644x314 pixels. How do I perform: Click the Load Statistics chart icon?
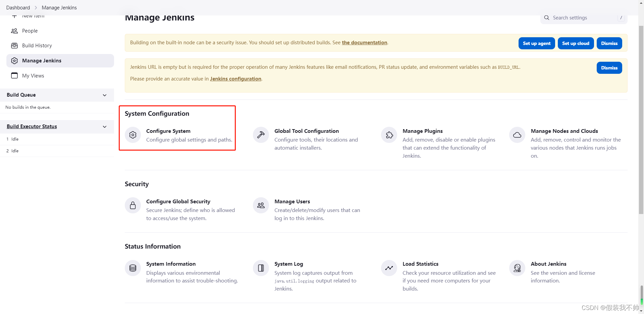pyautogui.click(x=389, y=268)
